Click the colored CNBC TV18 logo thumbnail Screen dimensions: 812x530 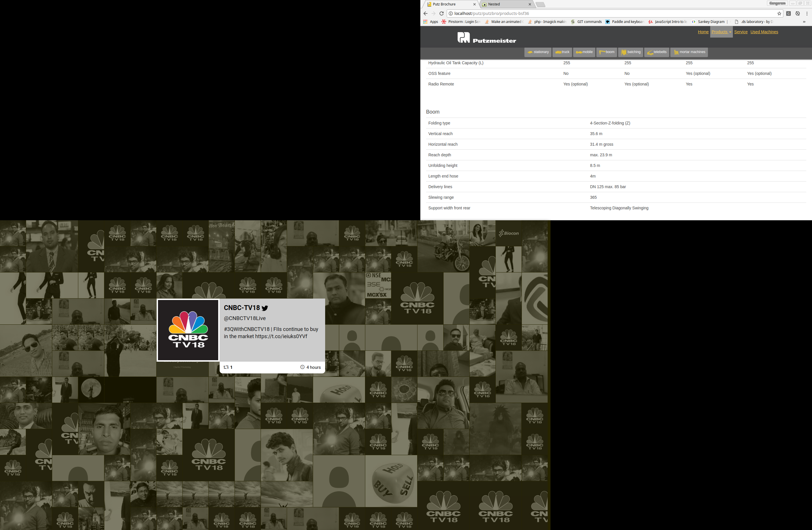188,330
